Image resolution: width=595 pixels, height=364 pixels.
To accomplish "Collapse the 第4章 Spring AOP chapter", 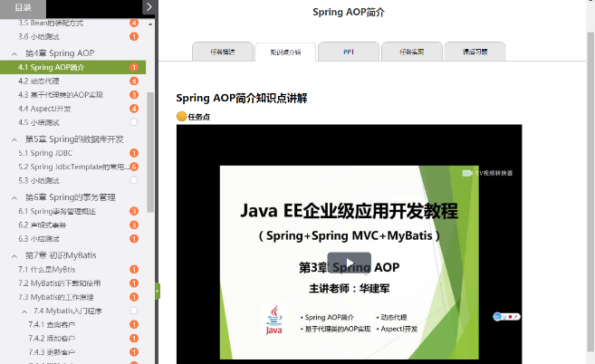I will (14, 54).
